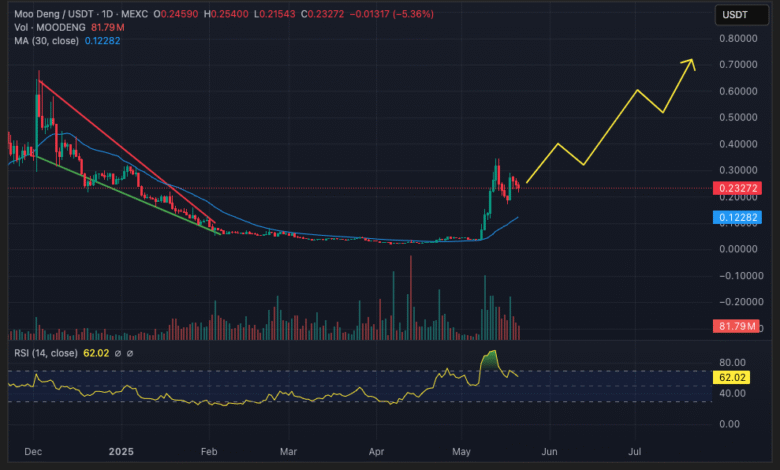Image resolution: width=780 pixels, height=470 pixels.
Task: Click the 80.00 RSI axis label
Action: coord(732,362)
